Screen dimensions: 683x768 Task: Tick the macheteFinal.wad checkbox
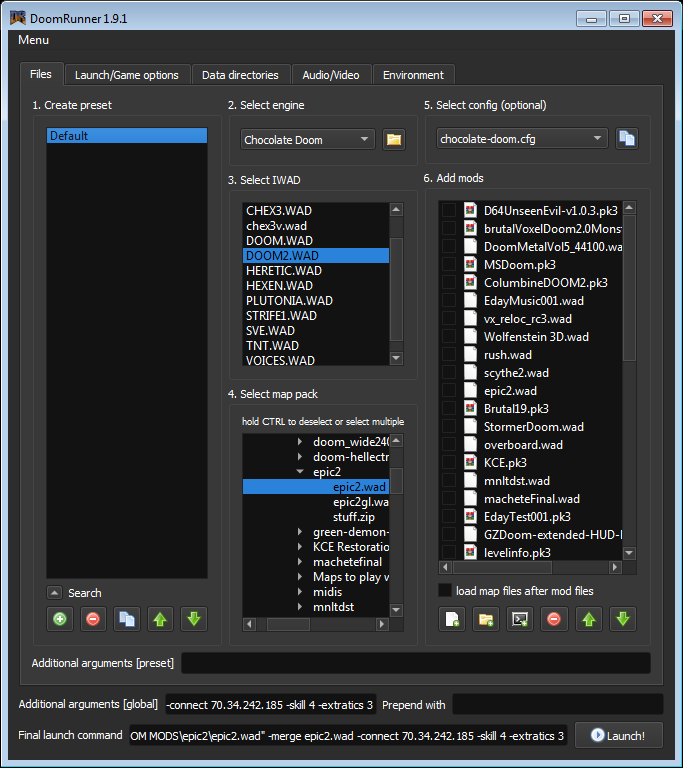coord(449,499)
